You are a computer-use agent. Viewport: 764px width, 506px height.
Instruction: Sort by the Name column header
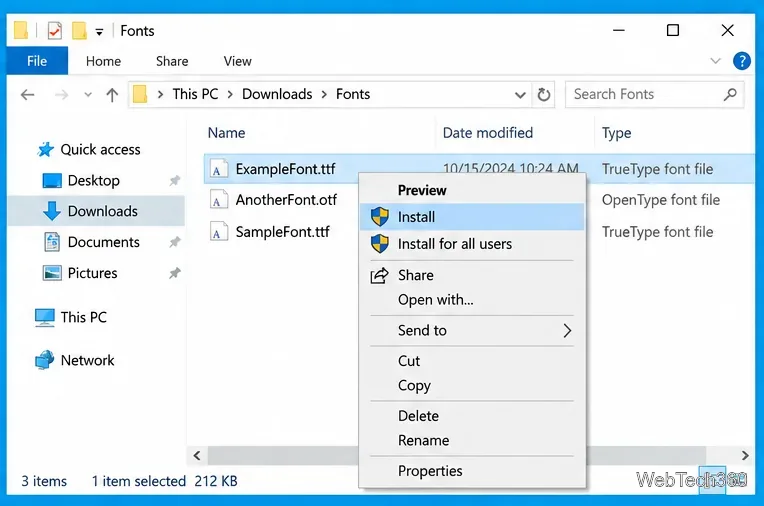coord(227,133)
